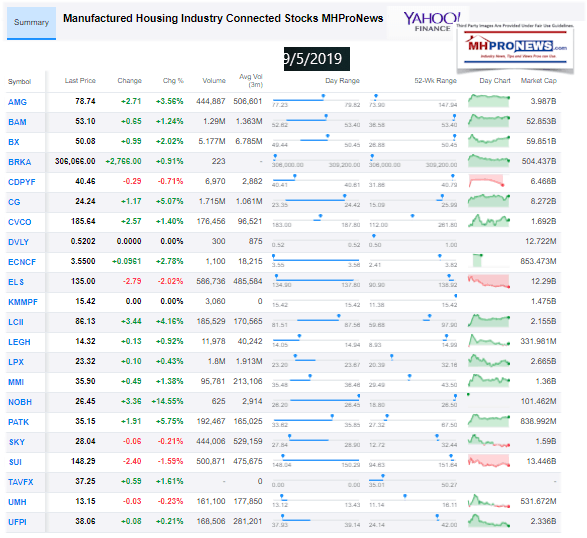Image resolution: width=587 pixels, height=538 pixels.
Task: Click the SUI market cap 13.446B
Action: click(x=541, y=461)
